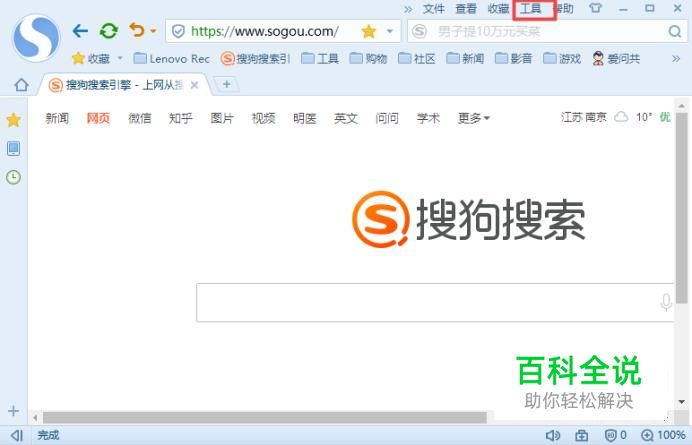Viewport: 692px width, 445px height.
Task: Open the 游戏 bookmark folder
Action: 562,58
